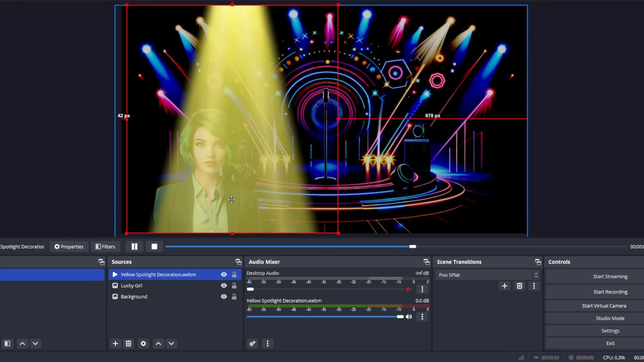Pause the media source playback

[x=134, y=247]
